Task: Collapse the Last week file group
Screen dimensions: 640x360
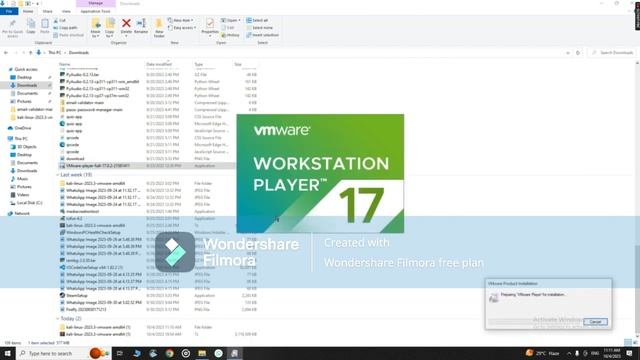Action: 57,175
